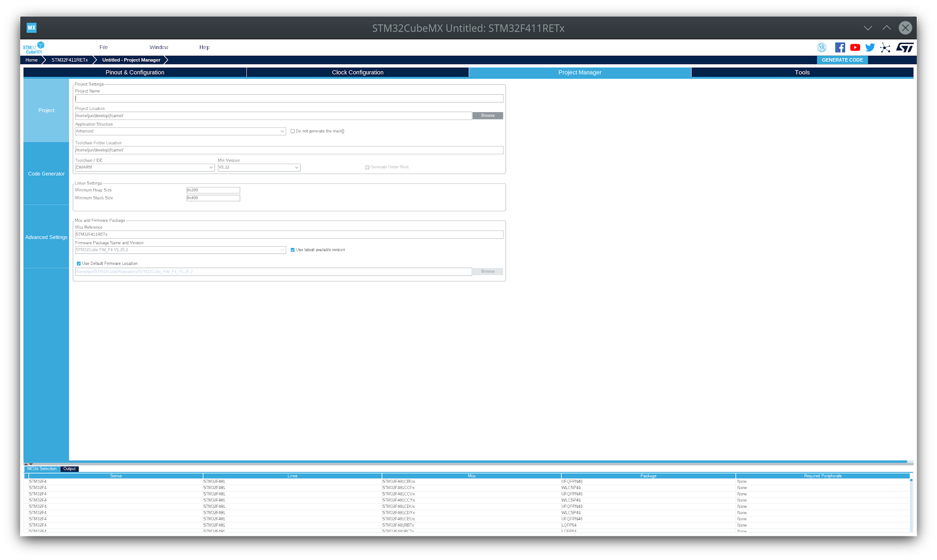Open the ST community network icon
Viewport: 937px width, 560px height.
pyautogui.click(x=885, y=48)
